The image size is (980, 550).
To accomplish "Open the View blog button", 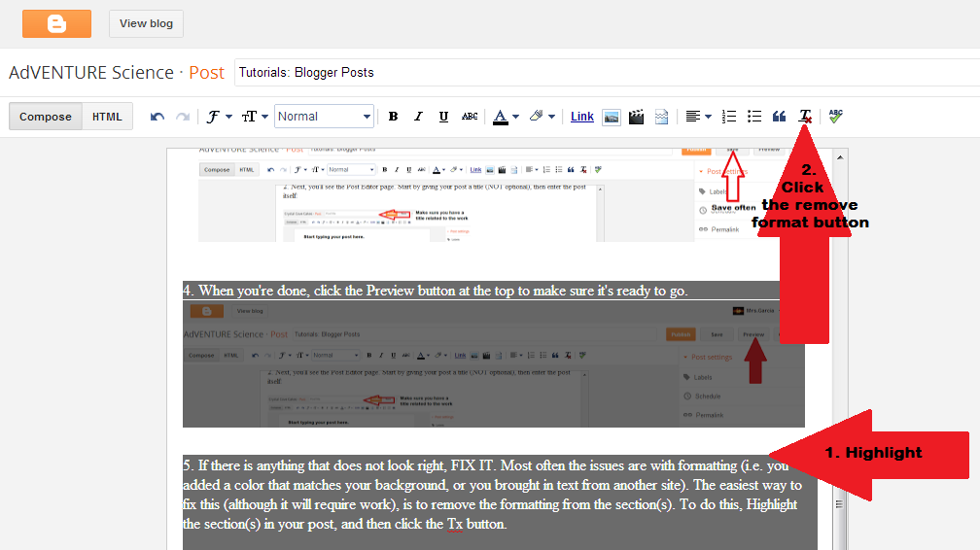I will 146,23.
